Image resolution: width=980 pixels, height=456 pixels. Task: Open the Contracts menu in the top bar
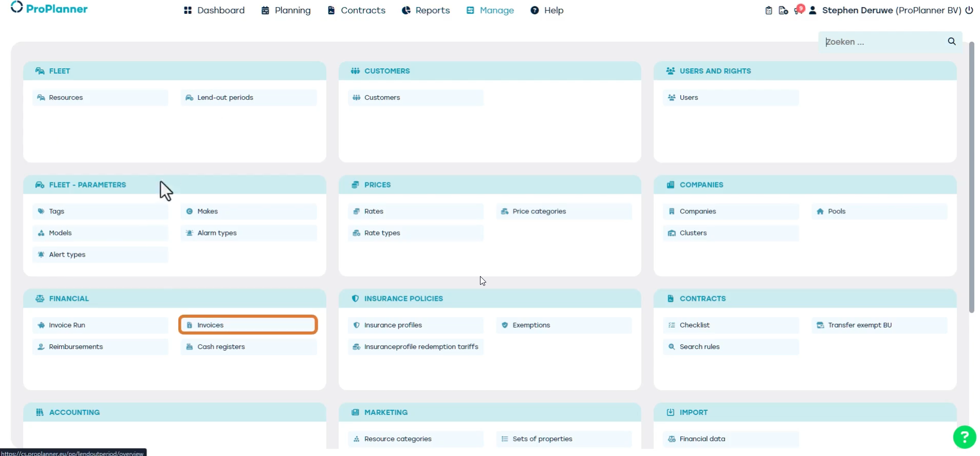tap(357, 10)
